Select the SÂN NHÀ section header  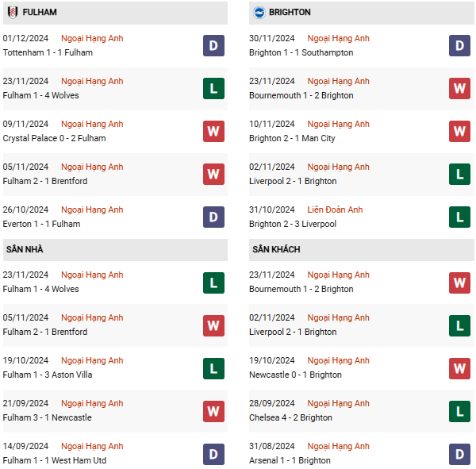pyautogui.click(x=25, y=249)
